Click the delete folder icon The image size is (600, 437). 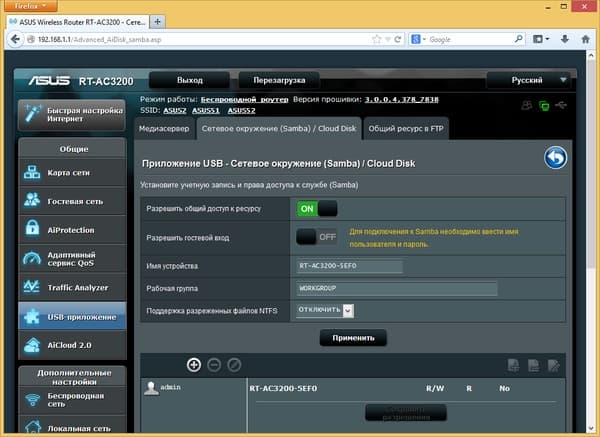533,365
